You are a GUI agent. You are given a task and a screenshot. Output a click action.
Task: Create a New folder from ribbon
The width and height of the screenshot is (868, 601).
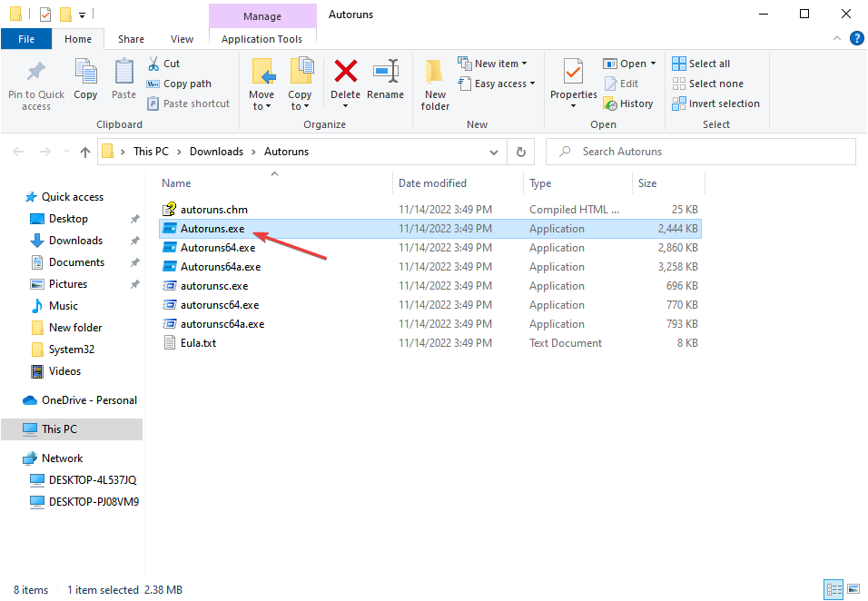point(435,85)
